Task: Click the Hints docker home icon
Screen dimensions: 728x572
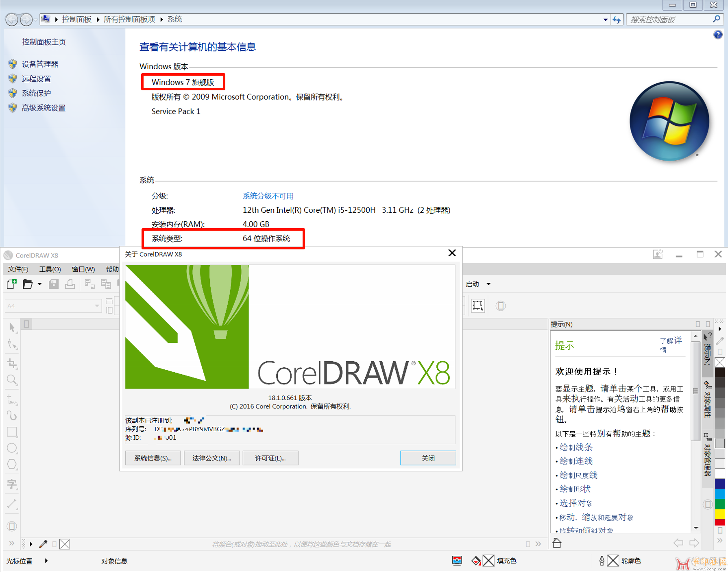Action: [x=557, y=543]
